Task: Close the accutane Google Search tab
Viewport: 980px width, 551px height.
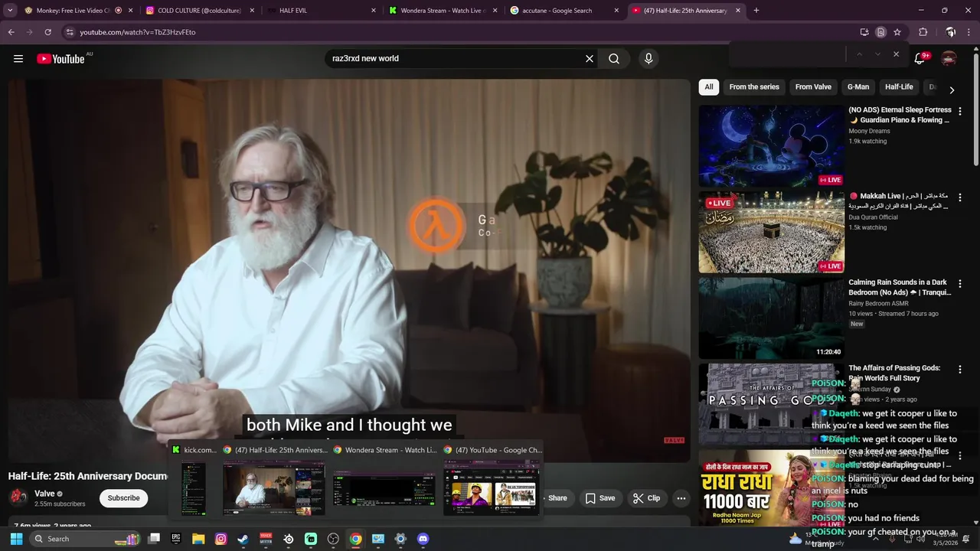Action: (x=616, y=11)
